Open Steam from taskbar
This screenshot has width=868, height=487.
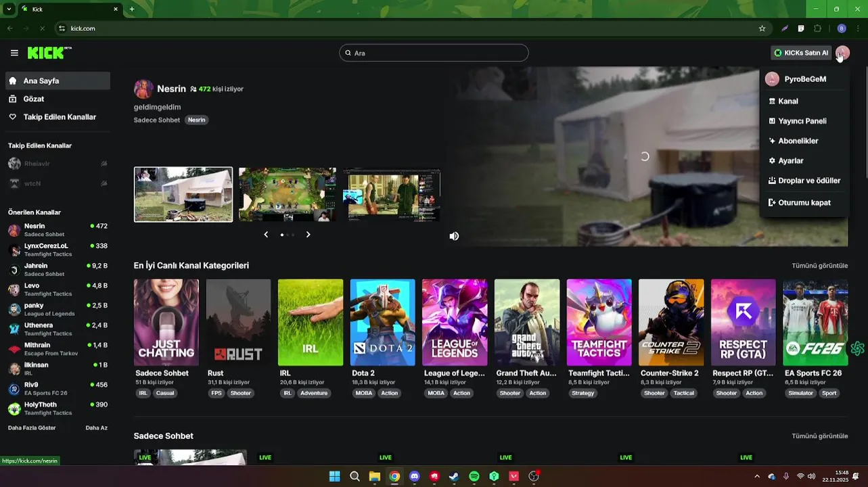coord(454,476)
